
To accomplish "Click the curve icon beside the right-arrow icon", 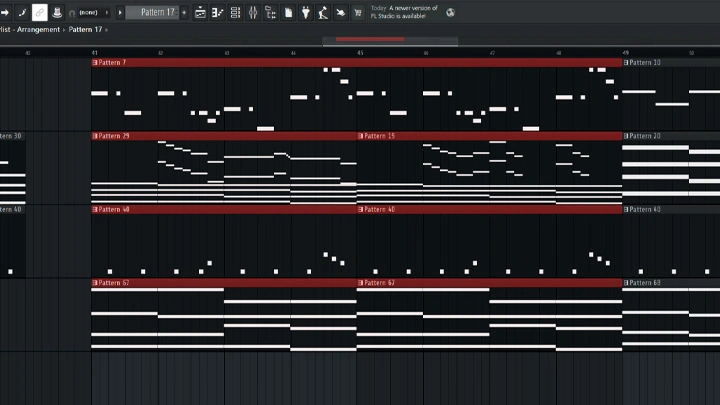I will pos(22,12).
